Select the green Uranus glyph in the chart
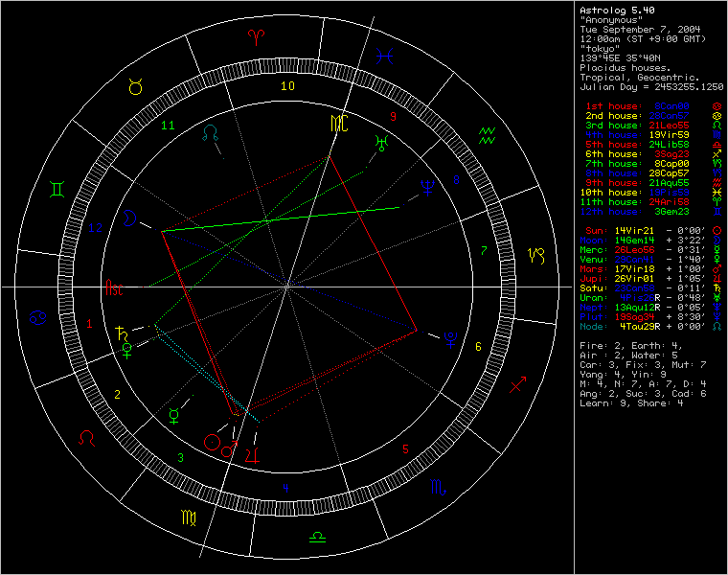This screenshot has width=728, height=575. (381, 143)
